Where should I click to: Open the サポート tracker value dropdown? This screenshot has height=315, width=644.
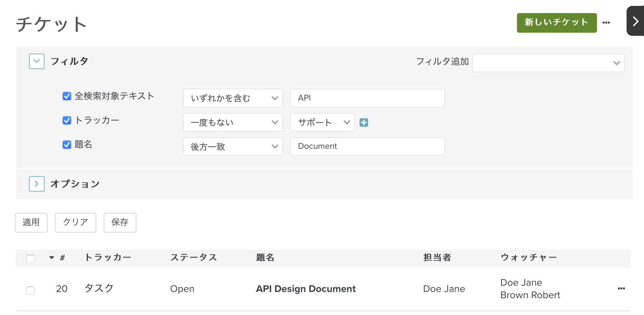[x=323, y=122]
